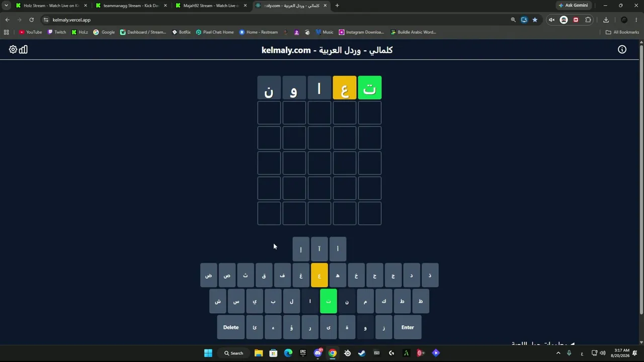Viewport: 644px width, 362px height.
Task: Toggle the bookmark star icon
Action: (x=535, y=20)
